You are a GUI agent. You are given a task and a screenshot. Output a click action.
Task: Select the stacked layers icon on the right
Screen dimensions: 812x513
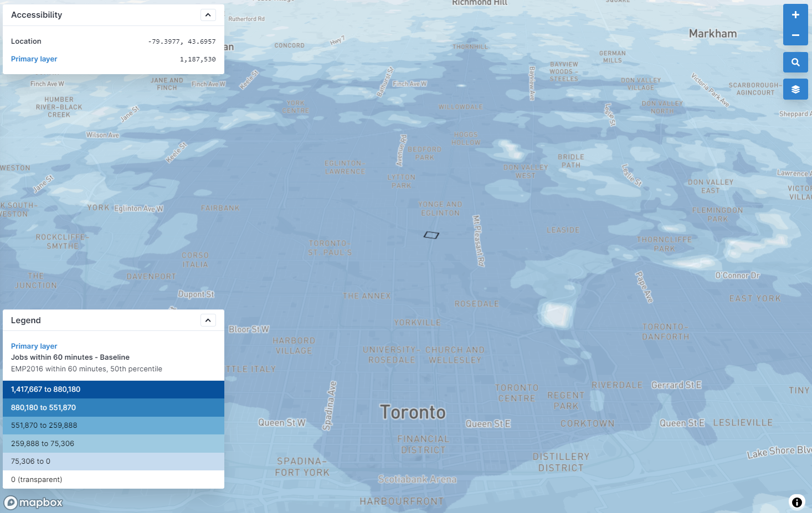(795, 89)
